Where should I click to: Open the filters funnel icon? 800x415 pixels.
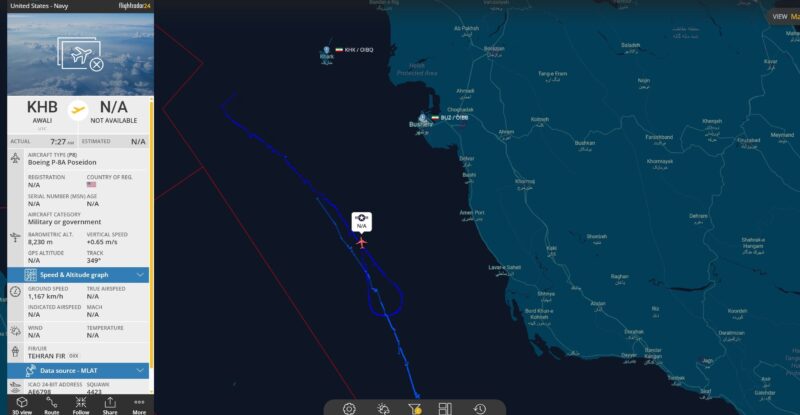click(x=415, y=408)
